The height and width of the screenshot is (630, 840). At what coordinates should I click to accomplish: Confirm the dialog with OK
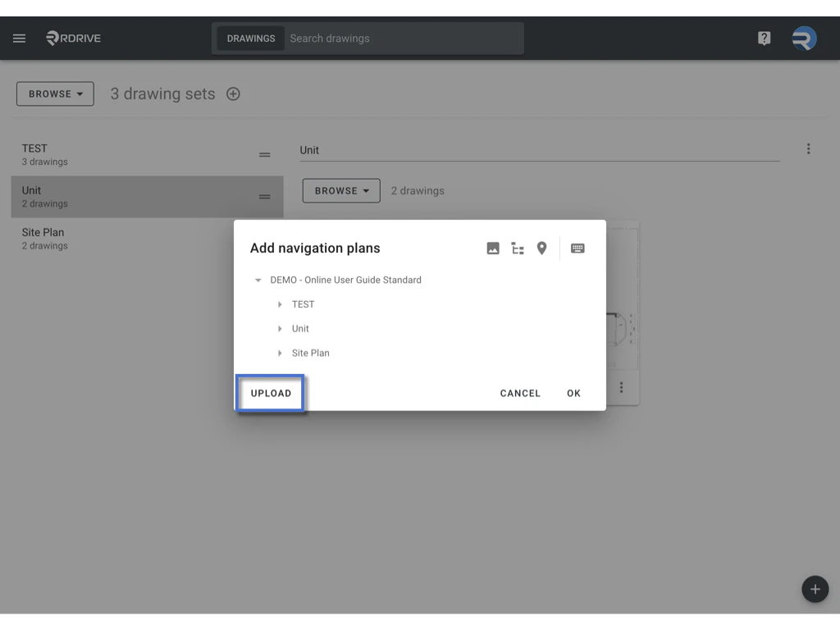point(573,393)
